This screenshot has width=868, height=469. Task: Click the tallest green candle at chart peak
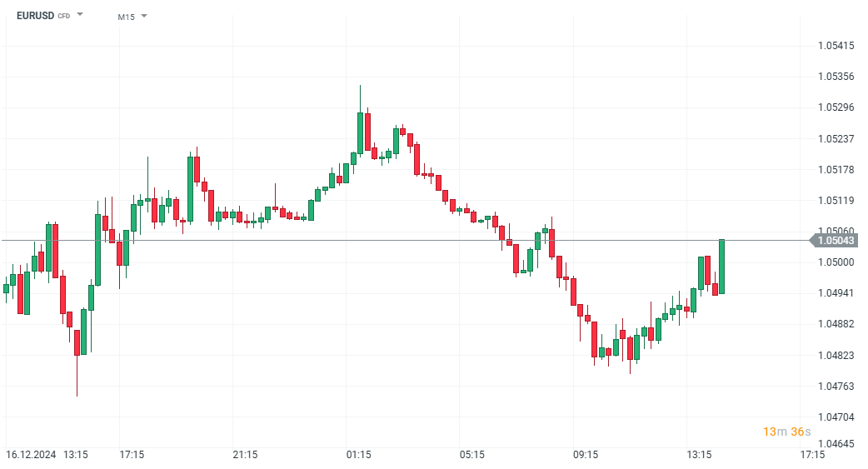pyautogui.click(x=360, y=132)
